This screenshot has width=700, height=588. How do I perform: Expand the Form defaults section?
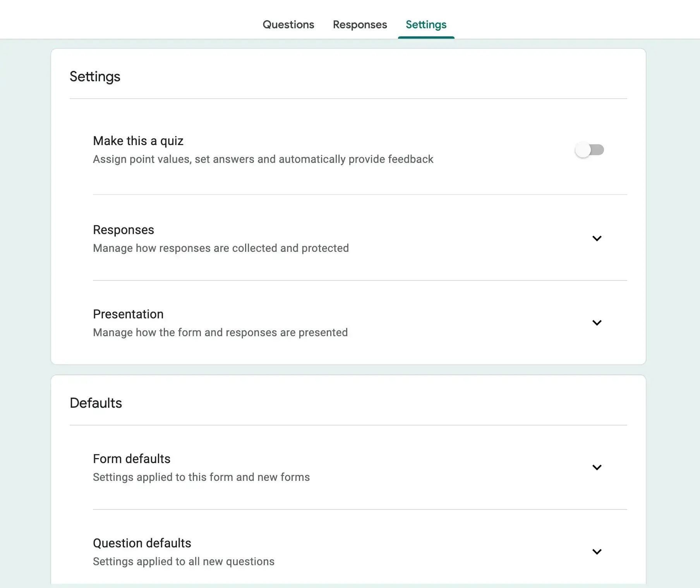click(x=597, y=467)
